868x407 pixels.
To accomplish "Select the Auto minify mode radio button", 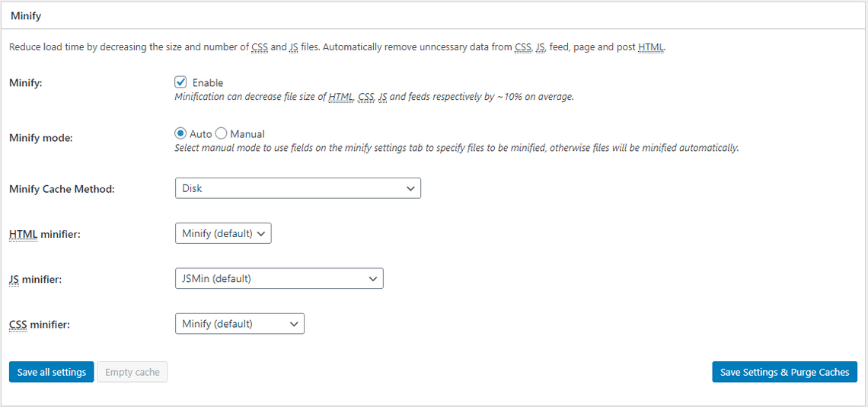I will point(181,133).
